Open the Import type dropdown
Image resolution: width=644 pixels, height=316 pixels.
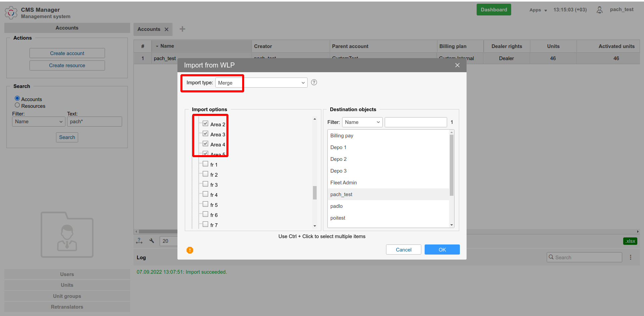[x=261, y=83]
